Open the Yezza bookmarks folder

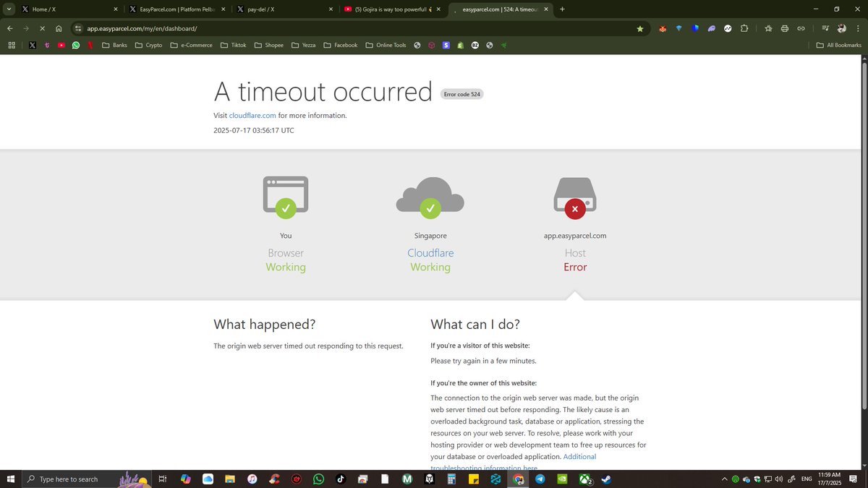tap(303, 45)
